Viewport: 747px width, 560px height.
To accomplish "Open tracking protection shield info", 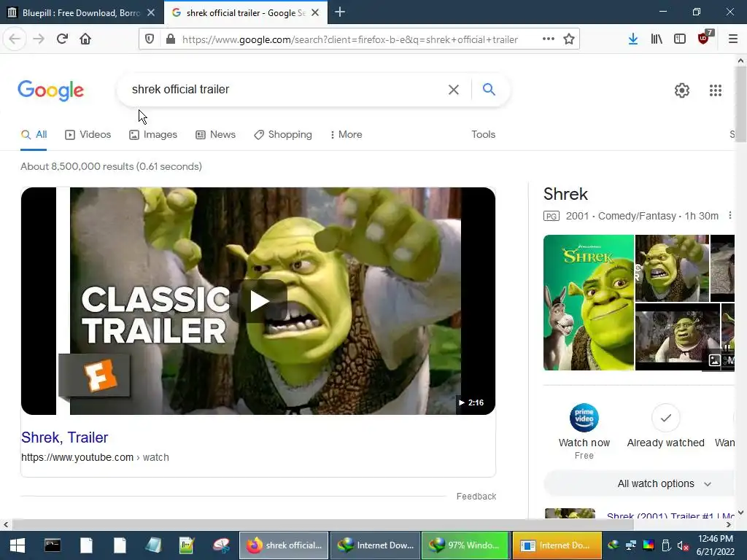I will [150, 39].
